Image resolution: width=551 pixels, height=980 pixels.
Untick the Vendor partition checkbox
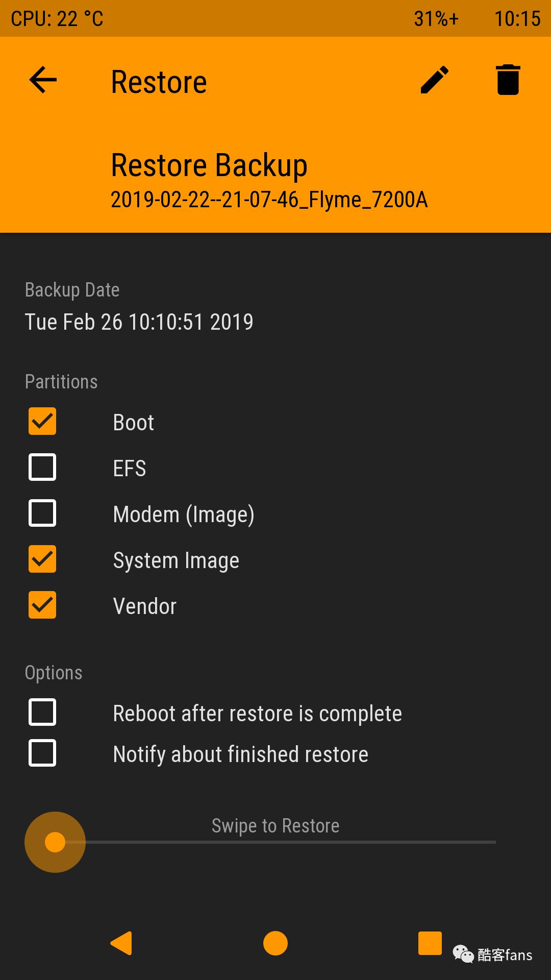(x=42, y=605)
